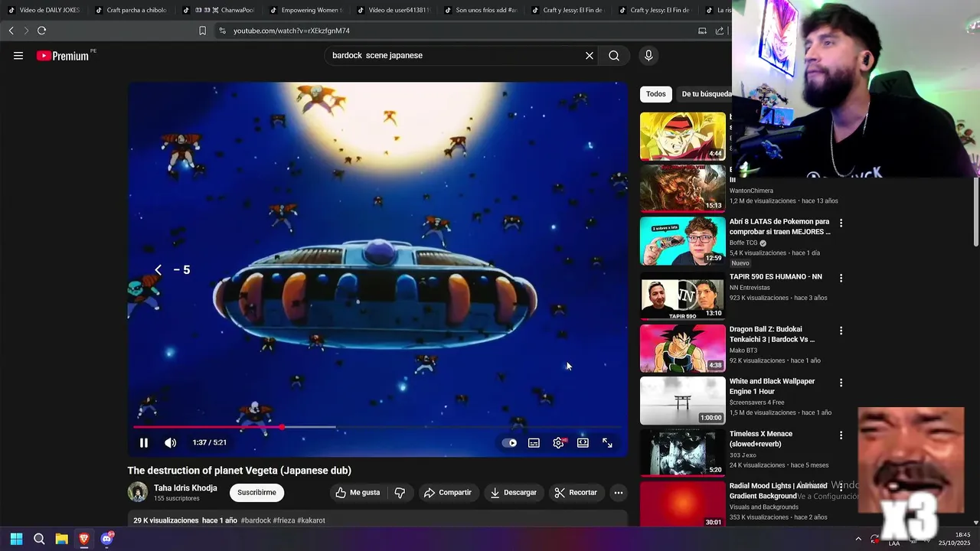
Task: Switch to Empowering Women tab
Action: pyautogui.click(x=305, y=10)
